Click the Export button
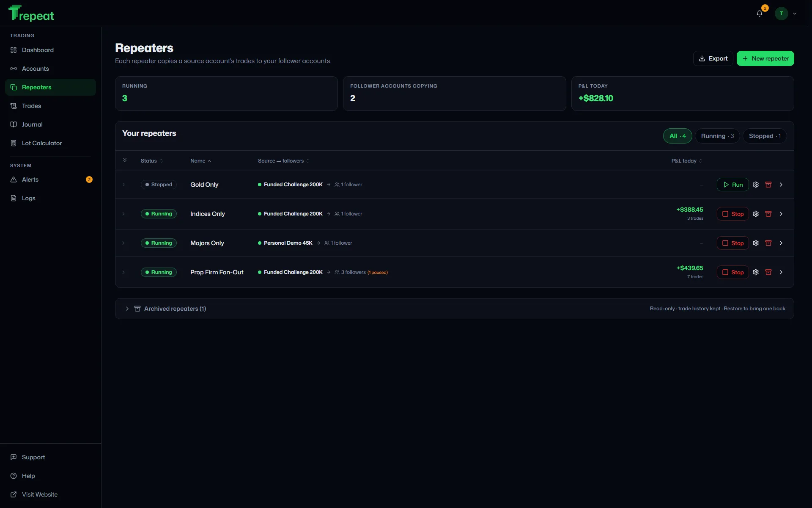Image resolution: width=812 pixels, height=508 pixels. [713, 58]
